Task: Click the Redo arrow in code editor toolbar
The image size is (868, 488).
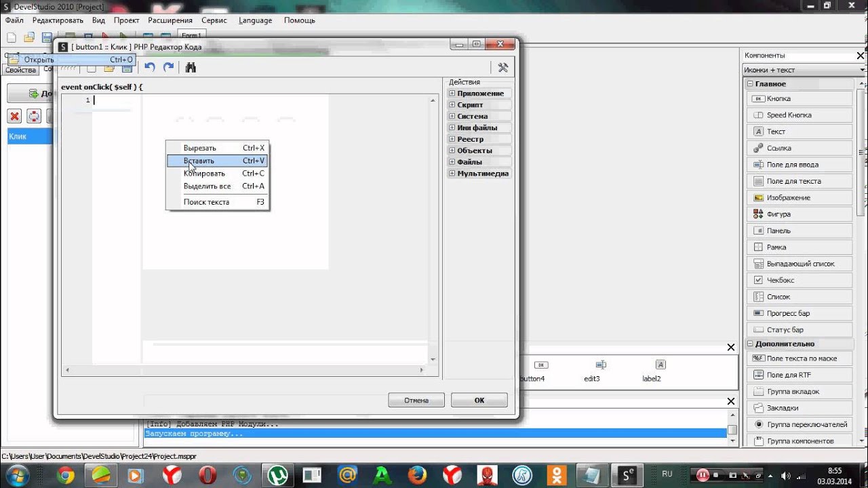Action: pos(168,67)
